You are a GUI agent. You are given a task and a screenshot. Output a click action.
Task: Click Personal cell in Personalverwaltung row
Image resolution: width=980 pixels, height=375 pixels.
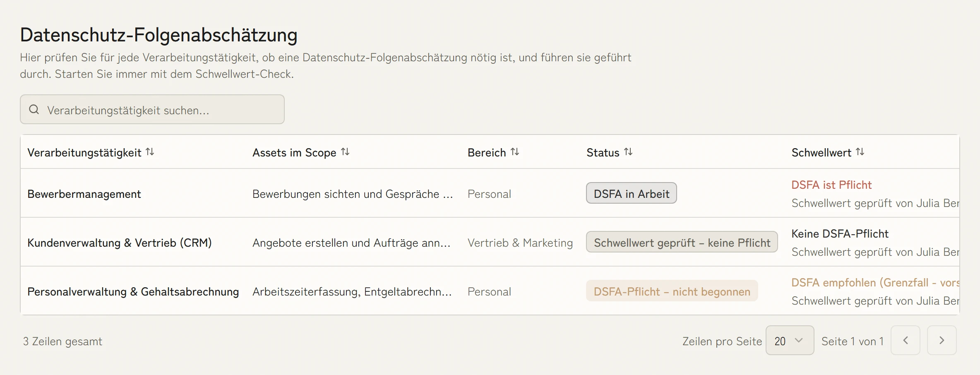tap(489, 292)
